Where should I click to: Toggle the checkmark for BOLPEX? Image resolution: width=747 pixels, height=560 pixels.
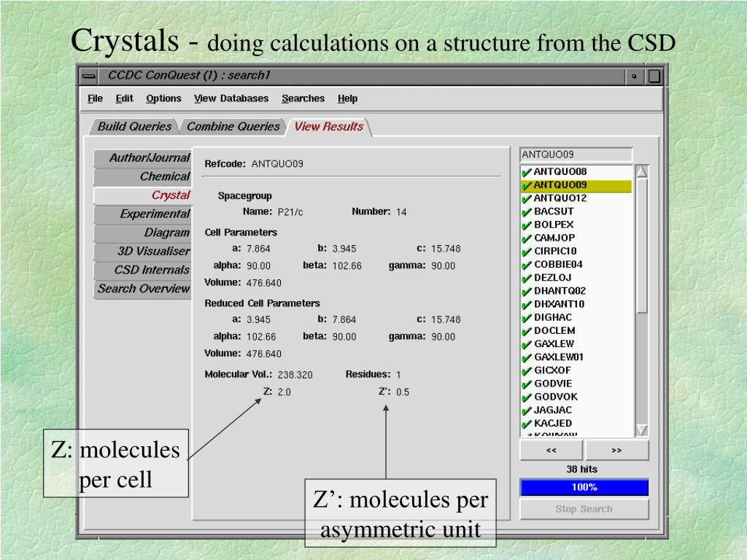click(527, 225)
